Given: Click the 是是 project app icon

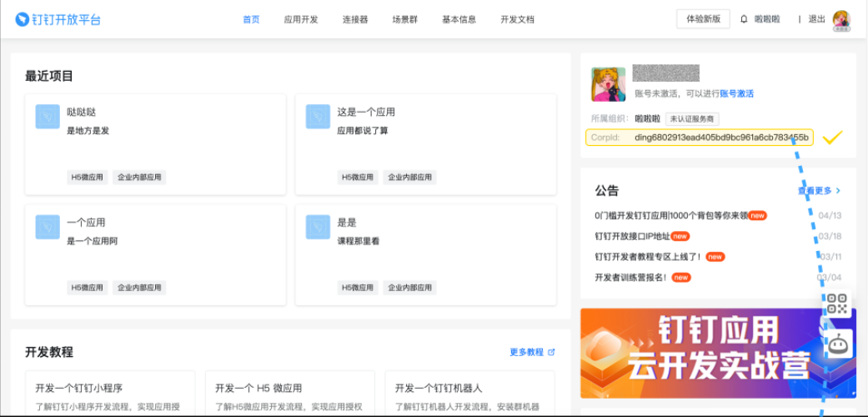Looking at the screenshot, I should point(318,227).
